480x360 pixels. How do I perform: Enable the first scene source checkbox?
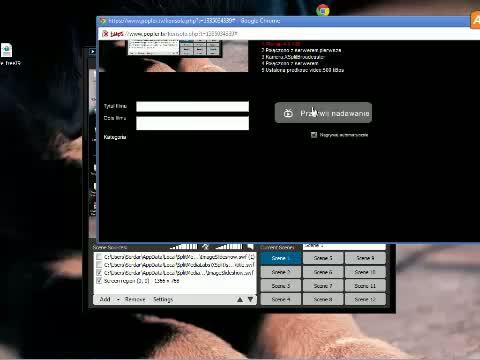99,257
